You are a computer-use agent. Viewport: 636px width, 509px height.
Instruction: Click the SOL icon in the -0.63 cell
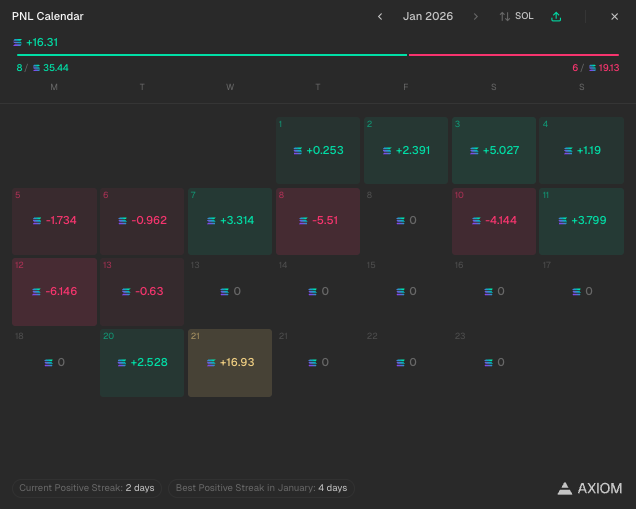pyautogui.click(x=126, y=292)
